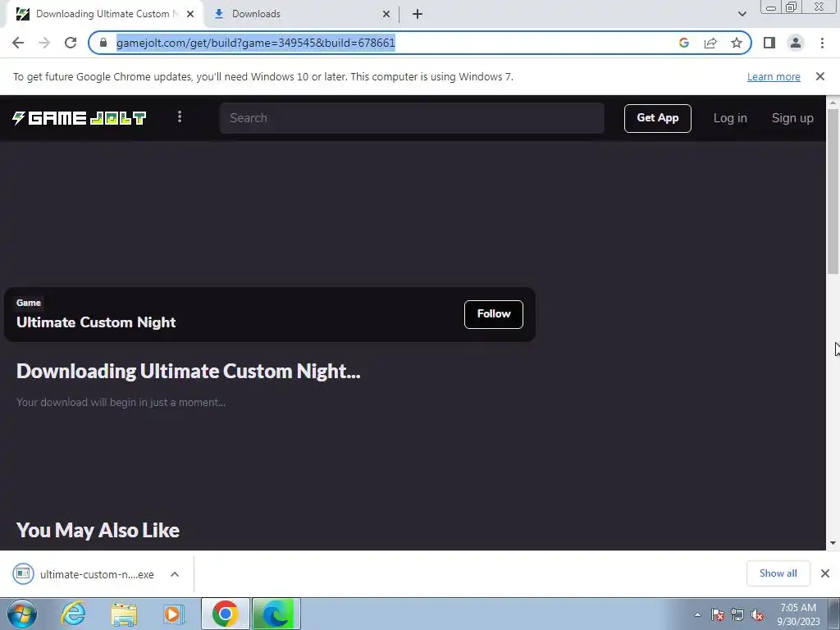Viewport: 840px width, 630px height.
Task: Open Windows Explorer from taskbar
Action: click(124, 614)
